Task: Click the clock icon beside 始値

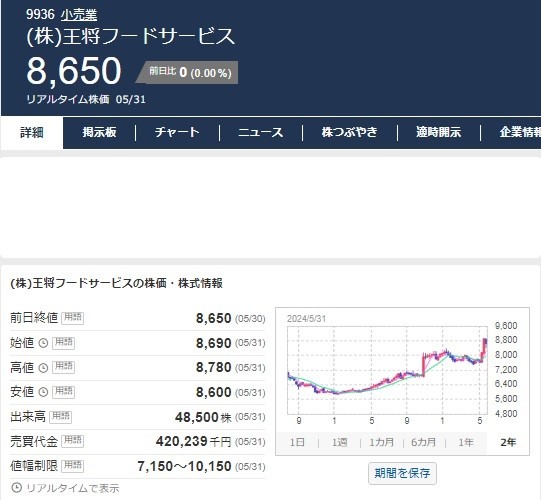Action: tap(43, 343)
